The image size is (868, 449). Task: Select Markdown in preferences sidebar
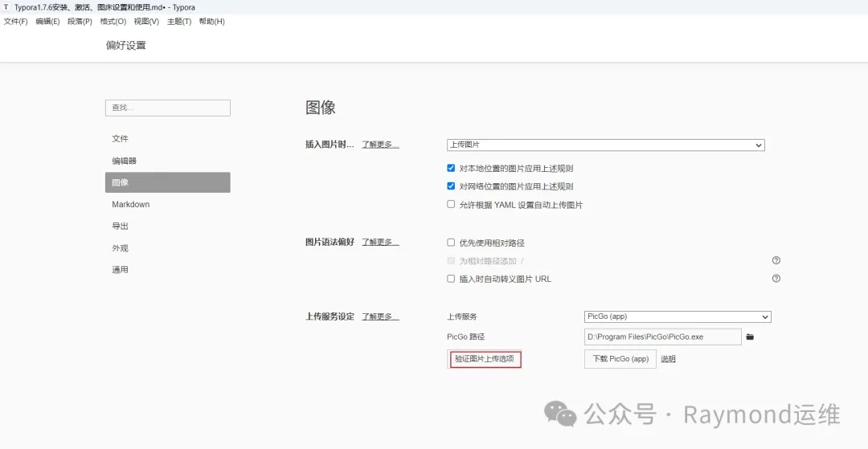click(168, 204)
